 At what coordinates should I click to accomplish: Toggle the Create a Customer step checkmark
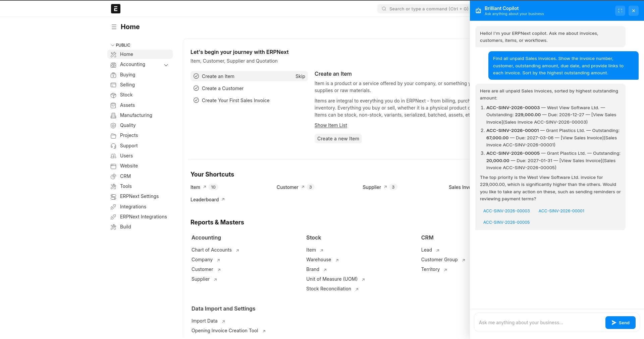pos(196,88)
